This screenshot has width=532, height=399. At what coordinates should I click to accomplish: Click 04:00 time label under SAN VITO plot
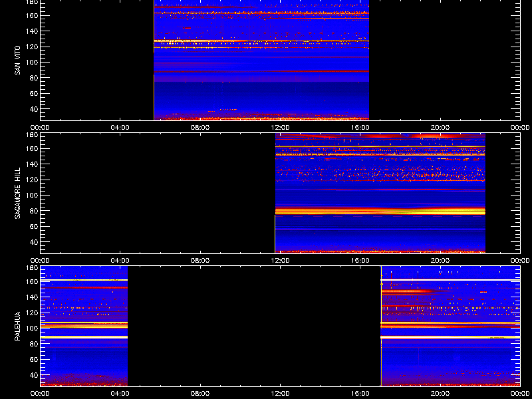tap(120, 128)
